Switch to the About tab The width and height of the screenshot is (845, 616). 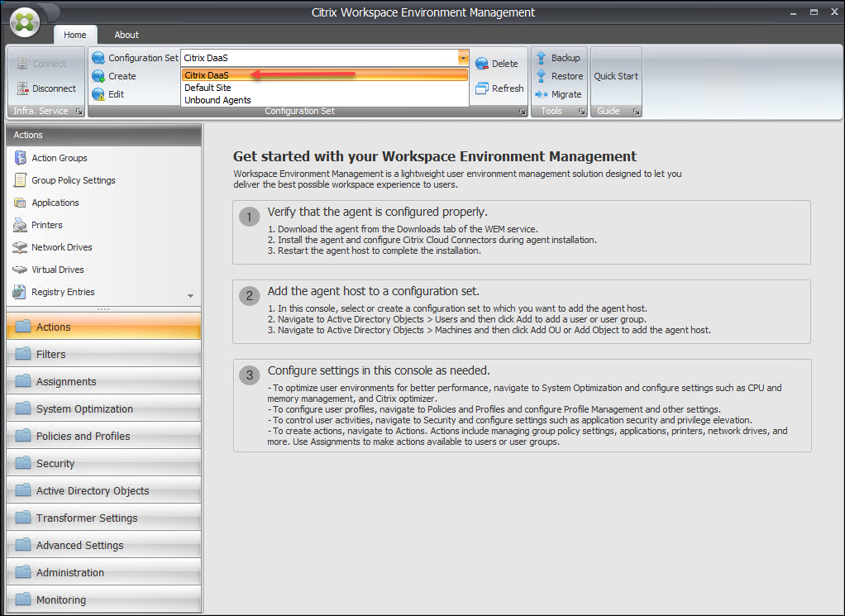pyautogui.click(x=127, y=35)
